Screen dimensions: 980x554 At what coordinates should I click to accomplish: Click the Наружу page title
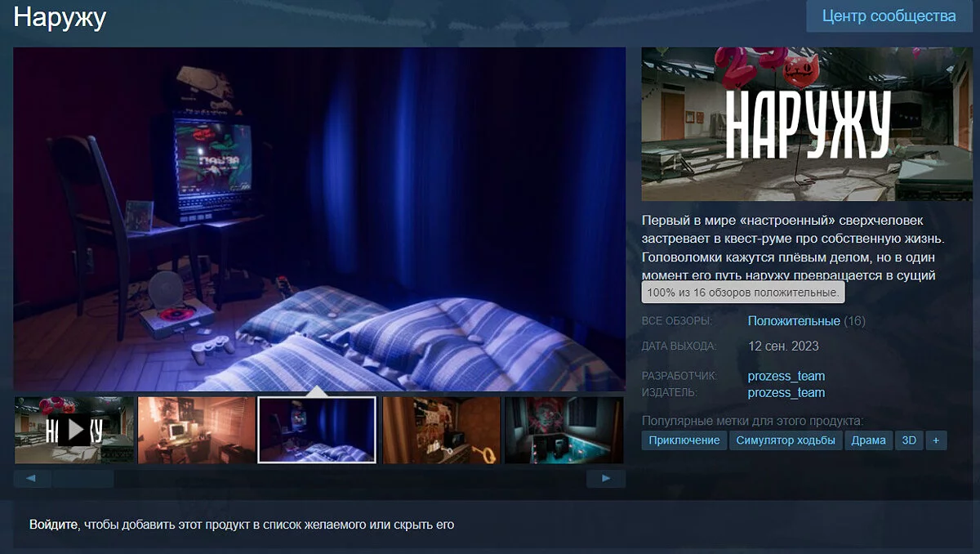[x=60, y=17]
